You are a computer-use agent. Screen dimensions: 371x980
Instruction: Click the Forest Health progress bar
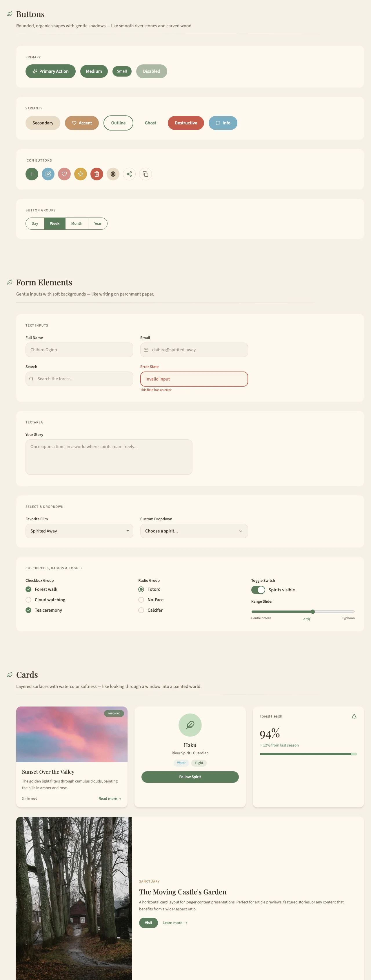click(308, 754)
